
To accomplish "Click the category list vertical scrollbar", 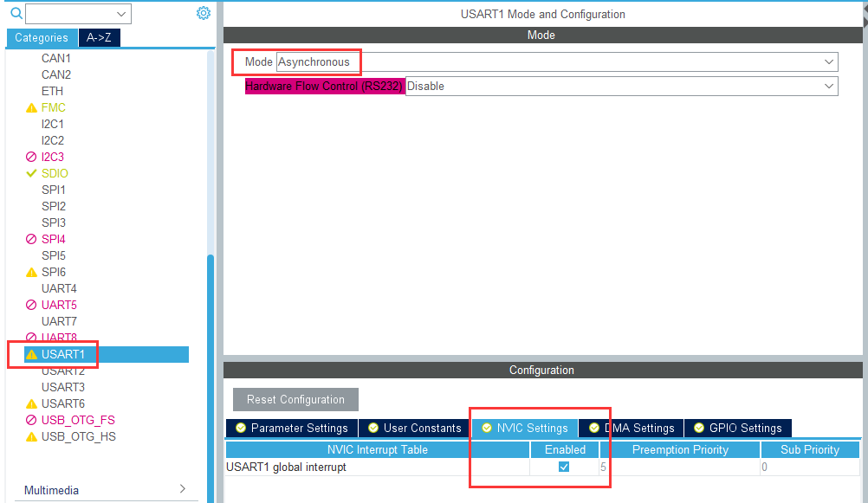I will (211, 377).
